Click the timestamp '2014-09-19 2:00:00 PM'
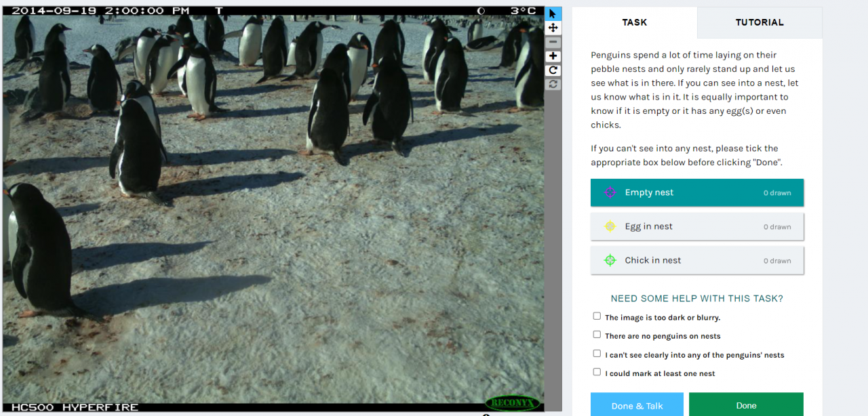Viewport: 868px width, 416px height. 101,11
